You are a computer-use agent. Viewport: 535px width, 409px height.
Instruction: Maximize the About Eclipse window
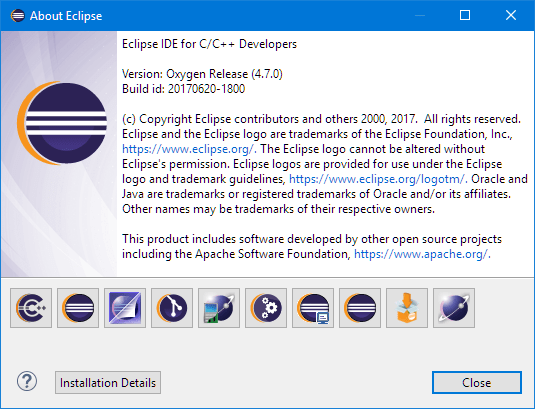(x=465, y=15)
